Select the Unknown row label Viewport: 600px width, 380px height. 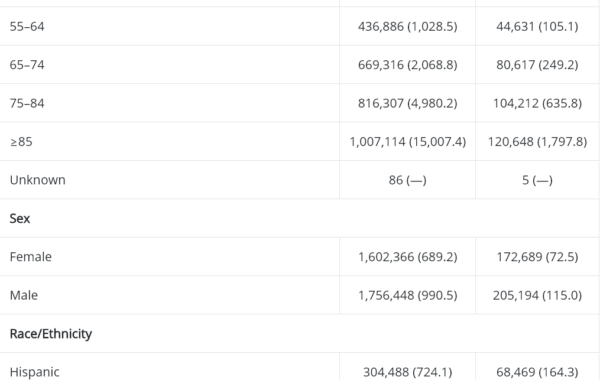pos(38,180)
